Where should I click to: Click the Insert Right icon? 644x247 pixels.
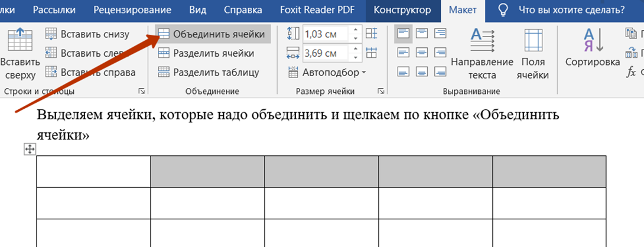click(51, 72)
